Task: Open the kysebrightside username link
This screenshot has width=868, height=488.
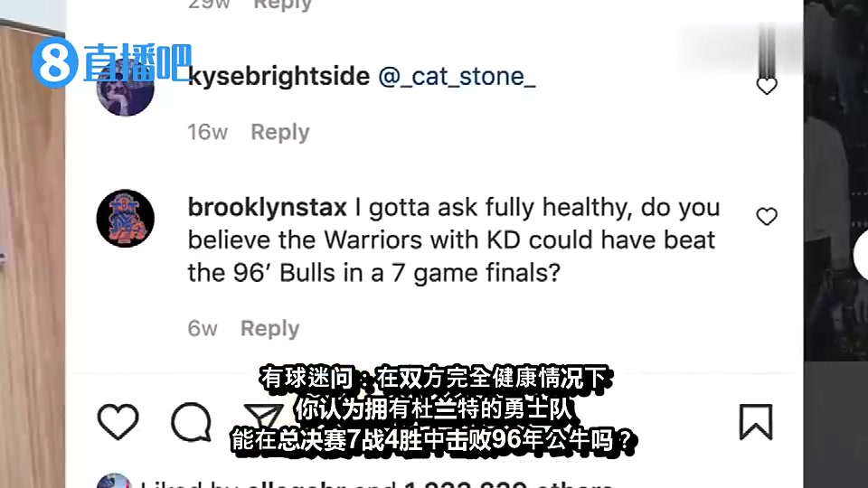Action: click(x=279, y=76)
